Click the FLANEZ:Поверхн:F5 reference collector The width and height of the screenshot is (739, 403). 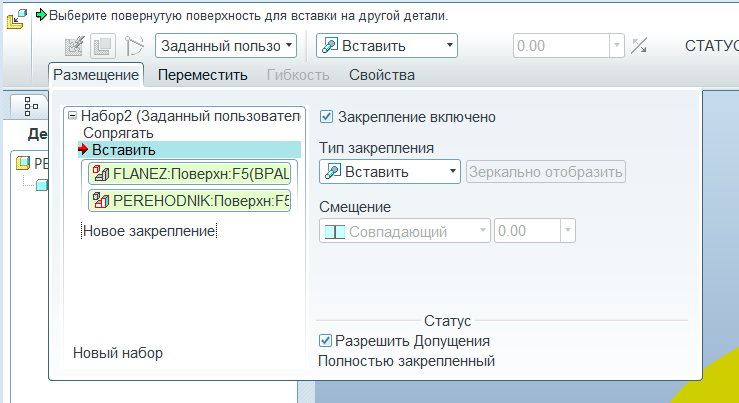189,174
